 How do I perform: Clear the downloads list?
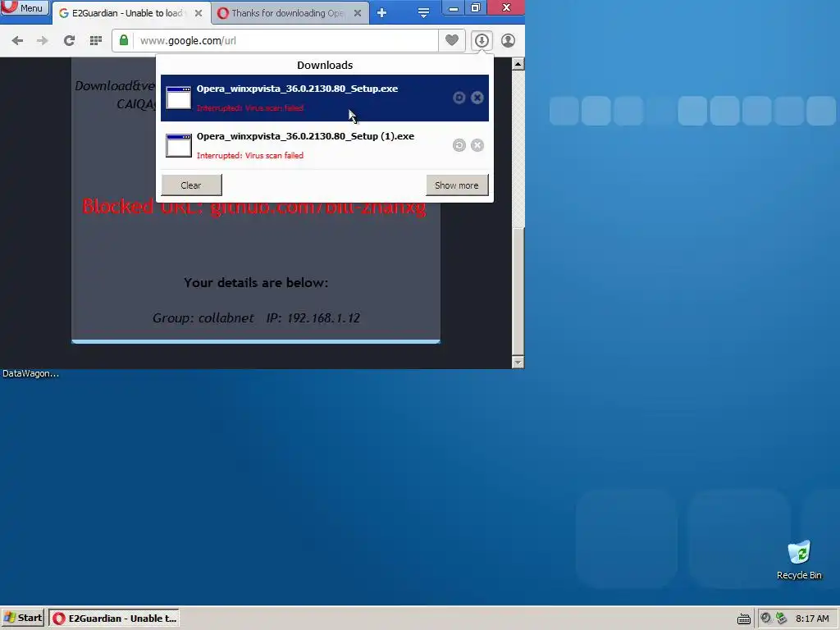(191, 185)
